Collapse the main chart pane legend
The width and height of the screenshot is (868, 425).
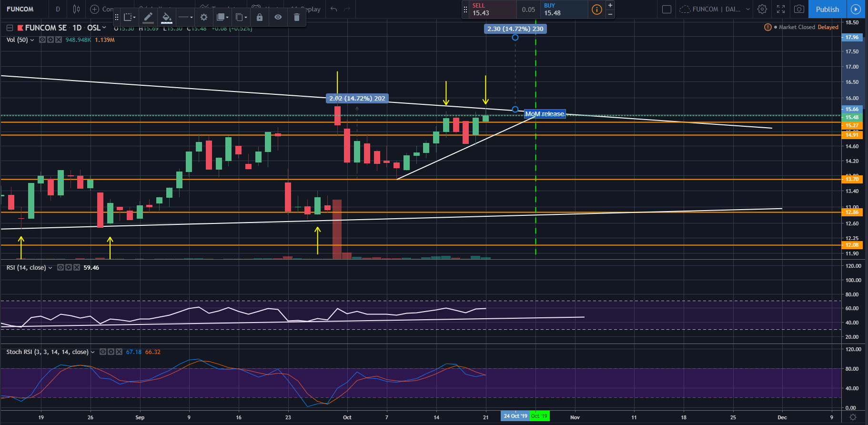coord(10,28)
